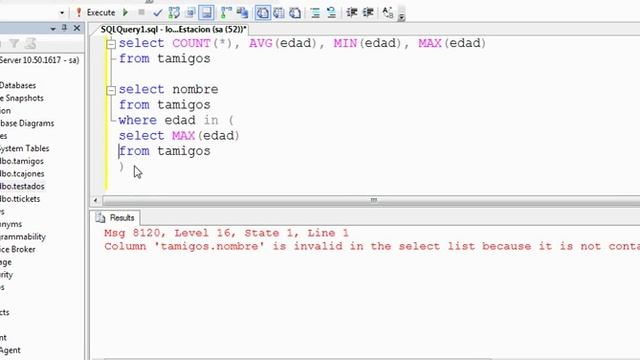Screen dimensions: 640x360
Task: Select the Security node
Action: tap(7, 275)
